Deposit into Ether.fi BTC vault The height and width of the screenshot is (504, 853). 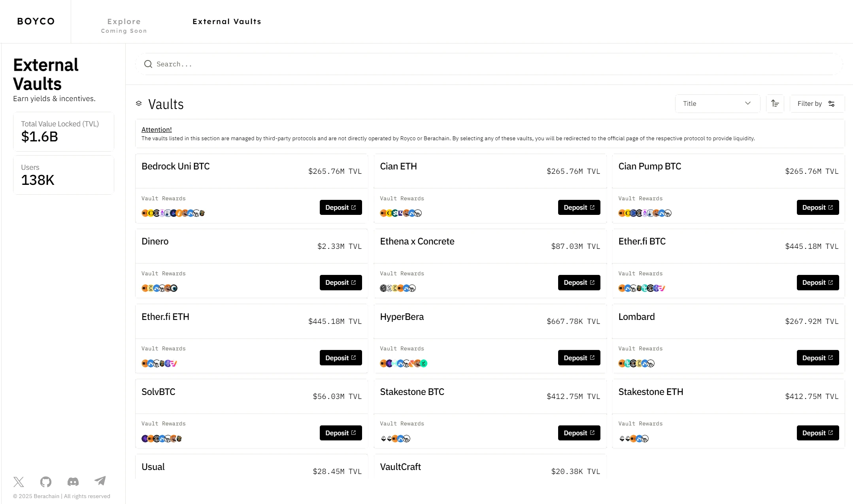tap(818, 282)
